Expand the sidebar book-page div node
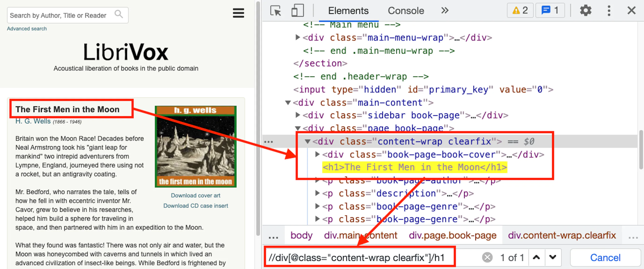This screenshot has height=269, width=644. pos(297,115)
